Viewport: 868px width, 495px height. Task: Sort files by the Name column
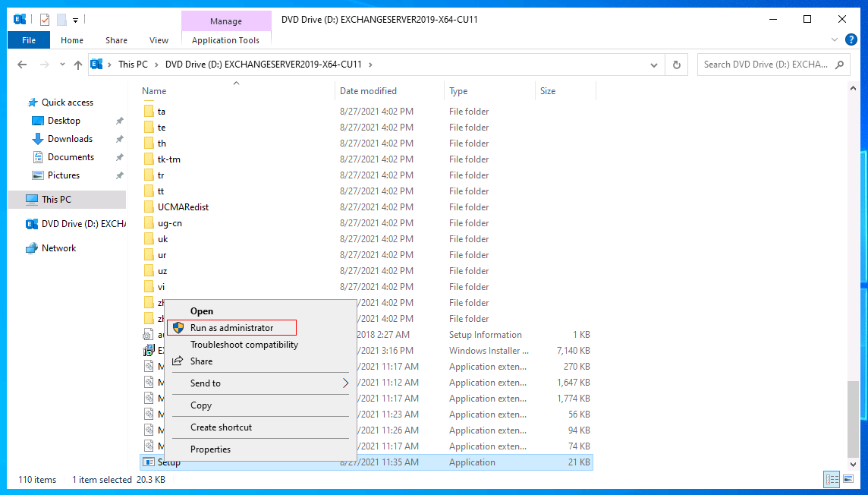(x=154, y=91)
